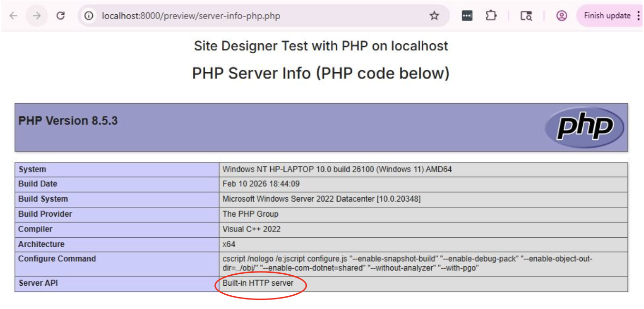Open Chrome's three-dot menu

point(638,16)
